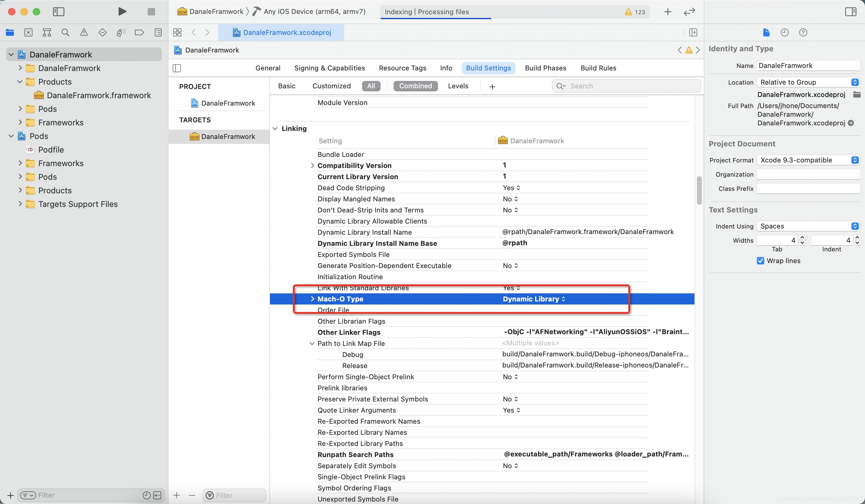This screenshot has height=504, width=865.
Task: Switch to Signing & Capabilities tab
Action: [330, 68]
